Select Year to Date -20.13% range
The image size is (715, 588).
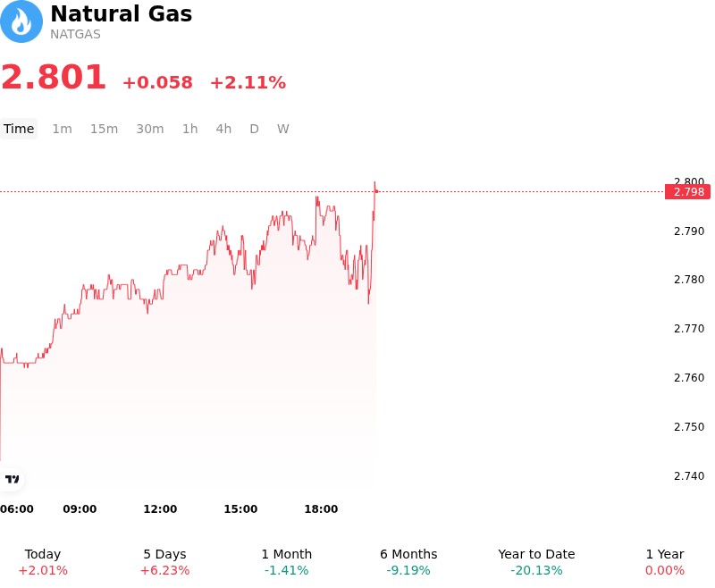(x=536, y=562)
